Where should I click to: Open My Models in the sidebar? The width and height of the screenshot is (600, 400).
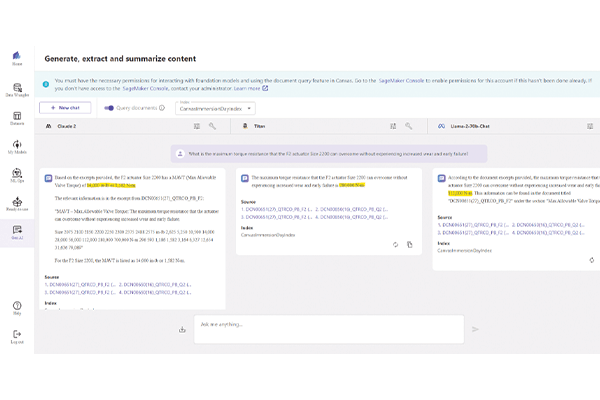[17, 147]
